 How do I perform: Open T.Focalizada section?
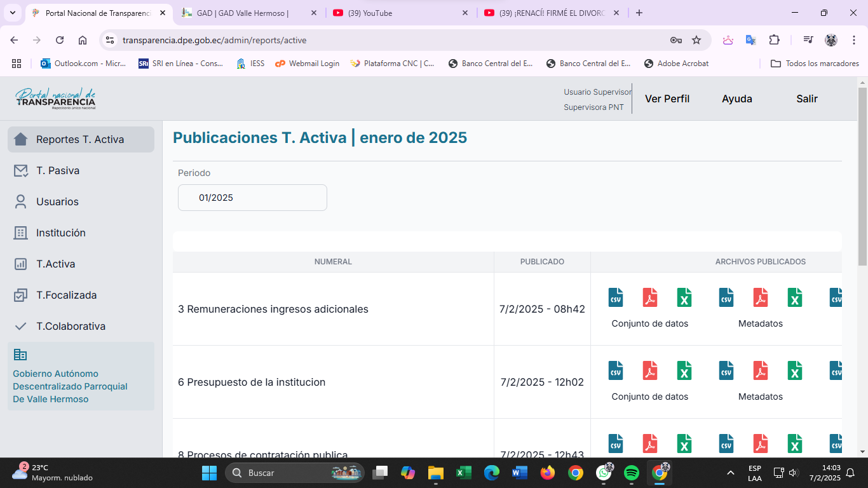pyautogui.click(x=66, y=295)
